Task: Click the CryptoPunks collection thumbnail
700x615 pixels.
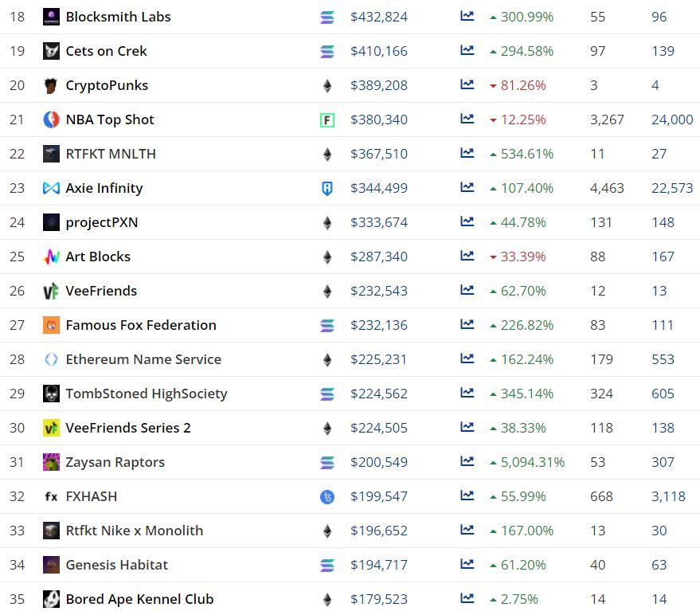Action: click(x=51, y=85)
